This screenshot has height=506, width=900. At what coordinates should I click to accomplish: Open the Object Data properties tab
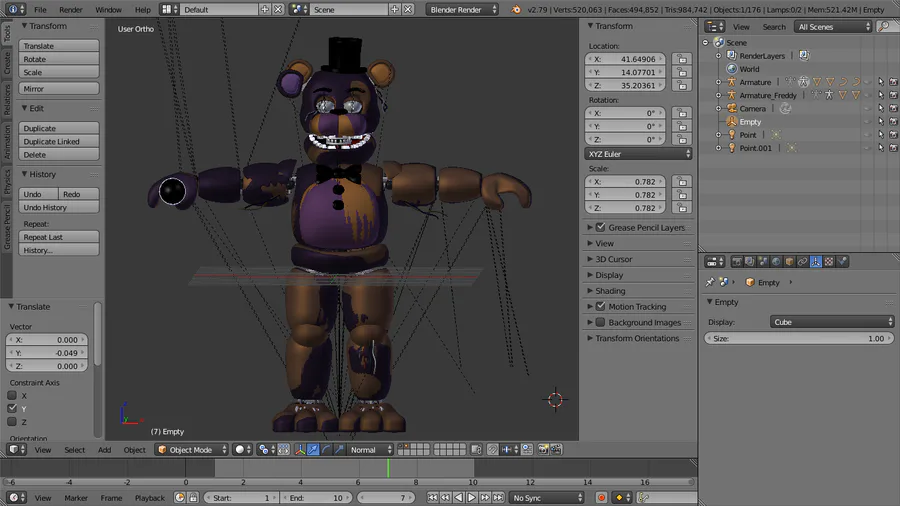click(816, 262)
